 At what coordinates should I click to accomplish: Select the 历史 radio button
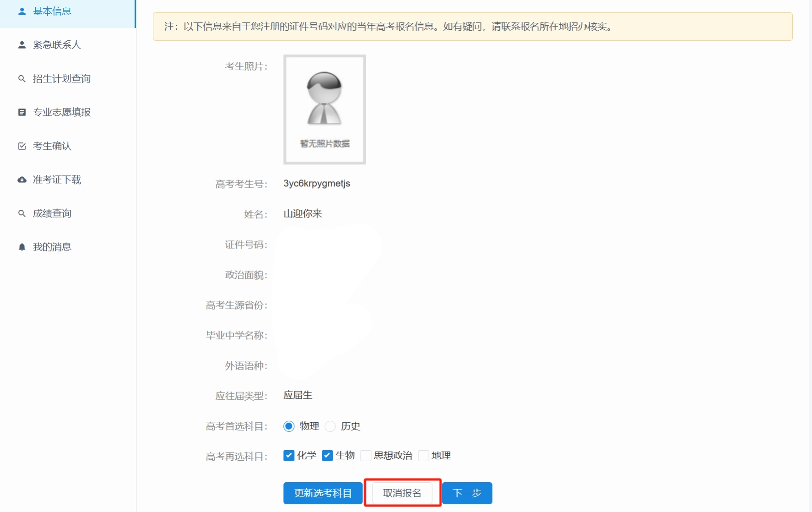330,426
